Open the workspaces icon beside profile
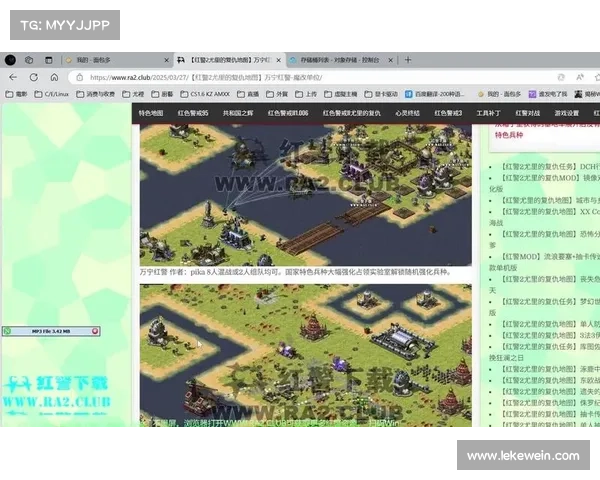Screen dimensions: 600x480 (29, 60)
